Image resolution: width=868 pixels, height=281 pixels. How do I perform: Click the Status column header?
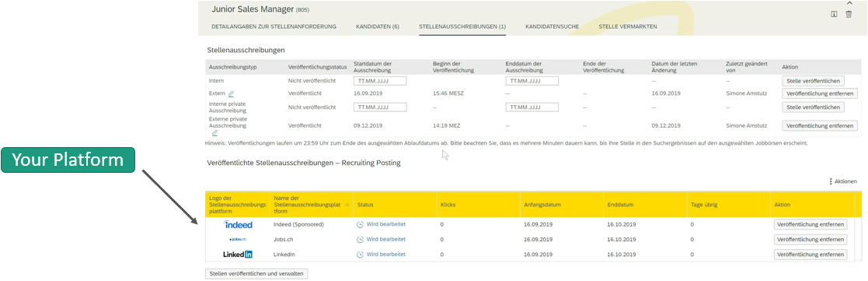coord(365,205)
